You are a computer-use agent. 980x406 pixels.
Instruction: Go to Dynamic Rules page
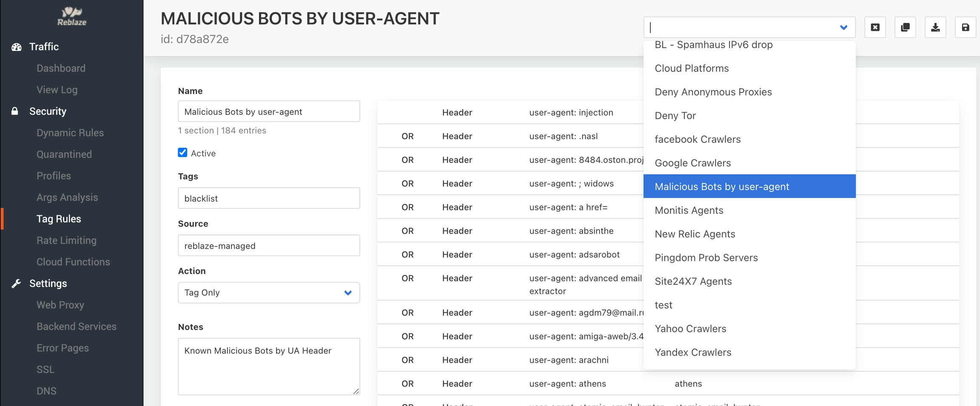(x=70, y=133)
